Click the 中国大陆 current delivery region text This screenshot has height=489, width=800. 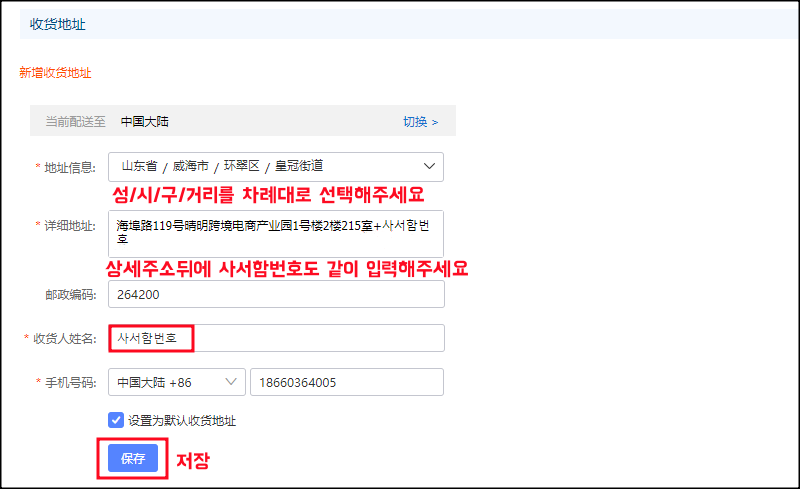(144, 122)
